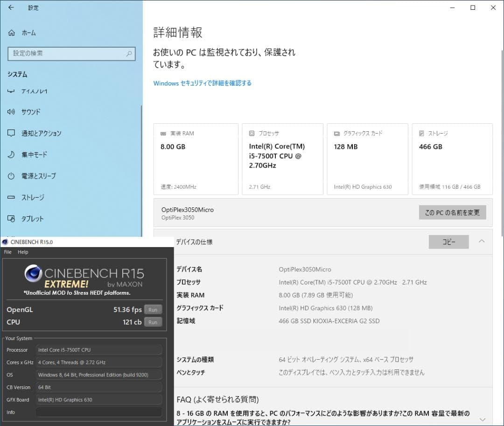Open Tablet settings in sidebar
This screenshot has width=504, height=426.
tap(32, 219)
